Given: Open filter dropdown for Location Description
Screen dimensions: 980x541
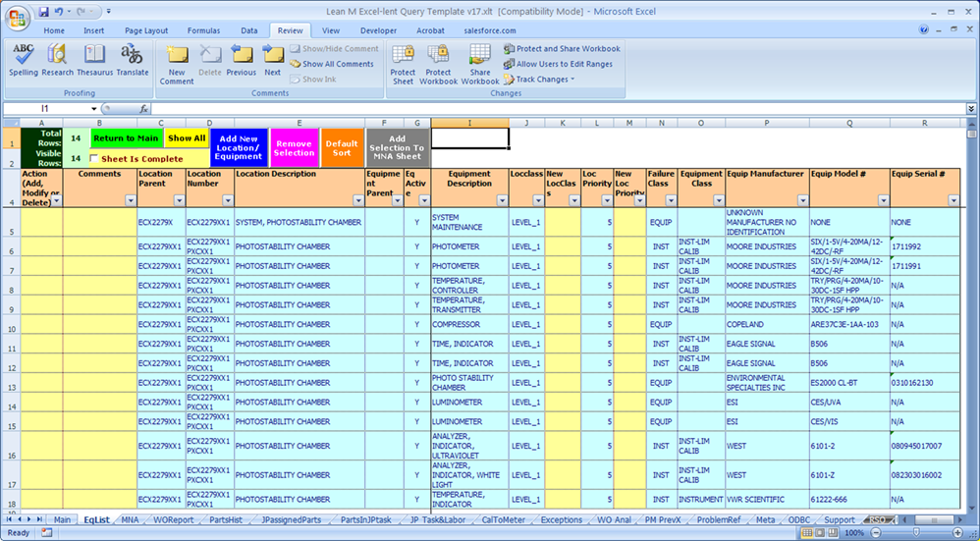Looking at the screenshot, I should click(358, 201).
